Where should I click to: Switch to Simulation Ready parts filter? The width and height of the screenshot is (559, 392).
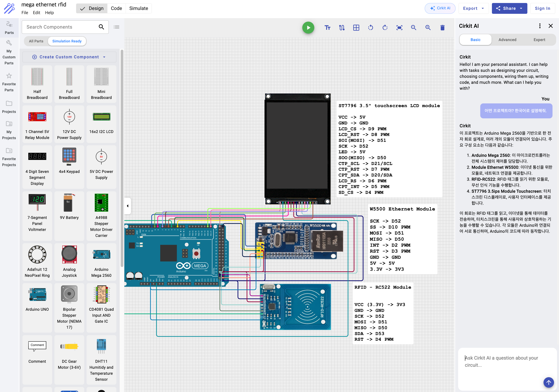67,41
